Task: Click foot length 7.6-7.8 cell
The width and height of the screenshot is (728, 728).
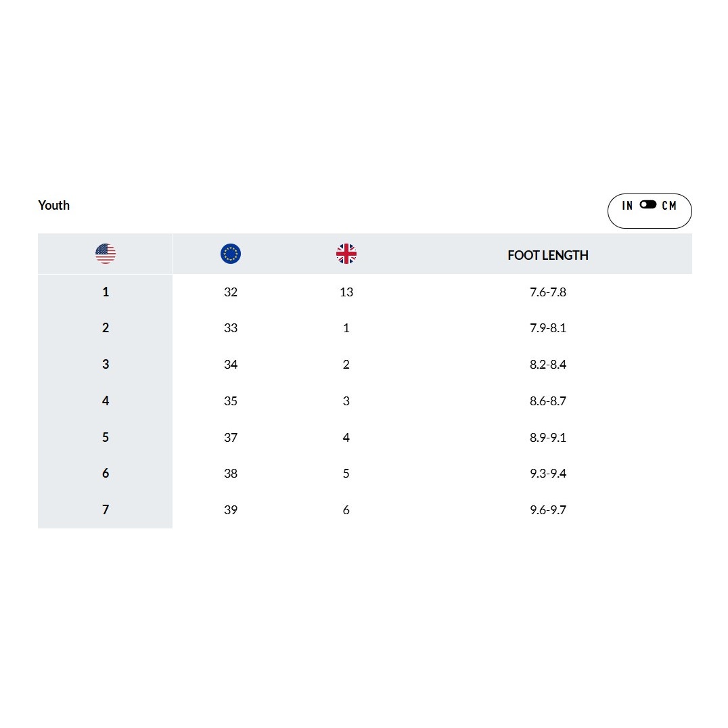Action: (x=548, y=292)
